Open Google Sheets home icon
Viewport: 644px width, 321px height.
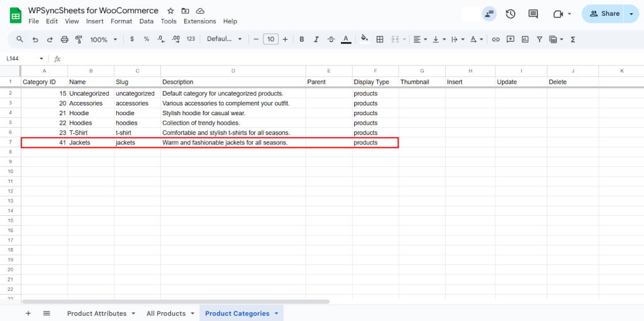pyautogui.click(x=16, y=16)
